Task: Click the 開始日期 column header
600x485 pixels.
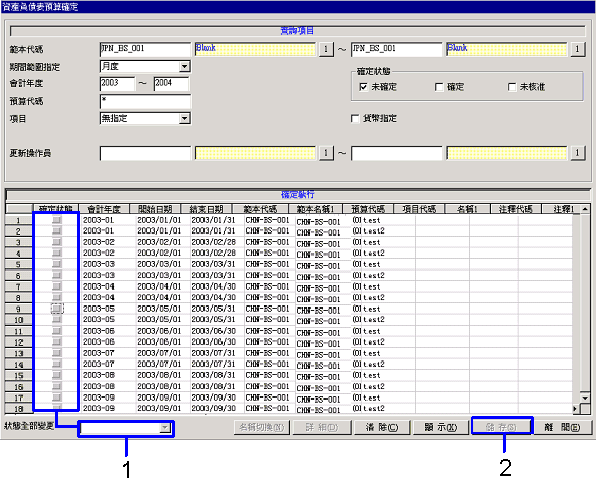Action: click(x=155, y=209)
